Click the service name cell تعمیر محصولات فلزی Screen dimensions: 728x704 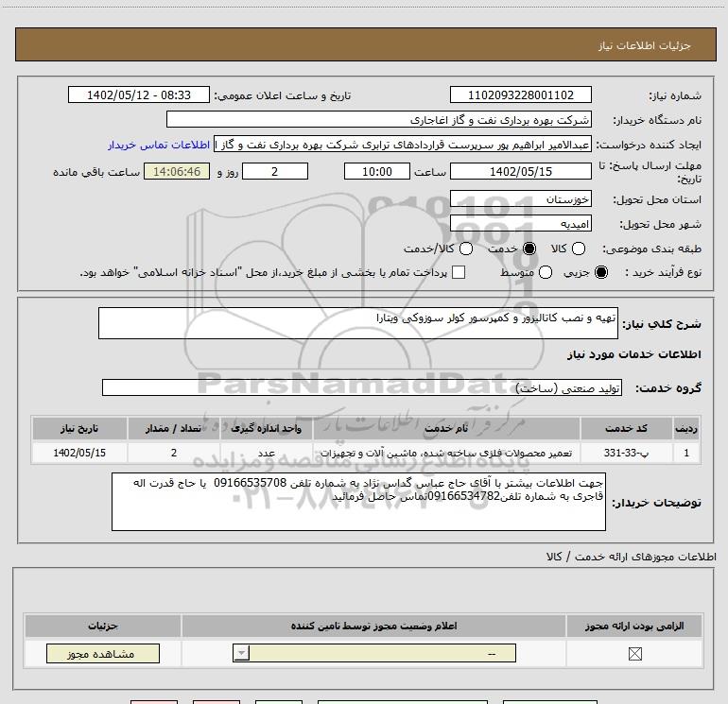pyautogui.click(x=446, y=453)
